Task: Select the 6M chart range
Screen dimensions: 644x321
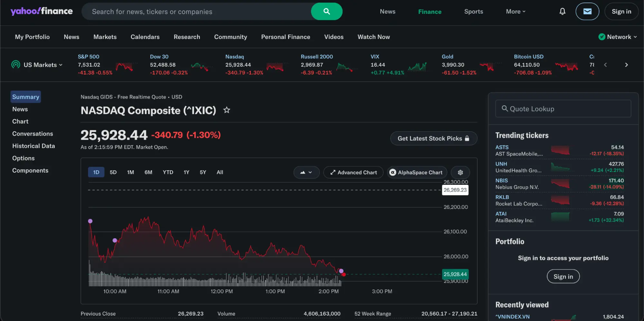Action: pyautogui.click(x=148, y=172)
